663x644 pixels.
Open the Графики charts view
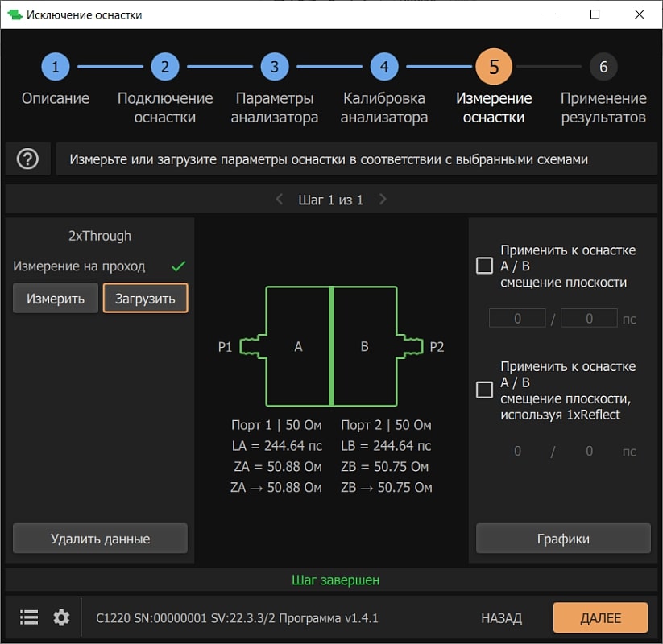tap(563, 539)
